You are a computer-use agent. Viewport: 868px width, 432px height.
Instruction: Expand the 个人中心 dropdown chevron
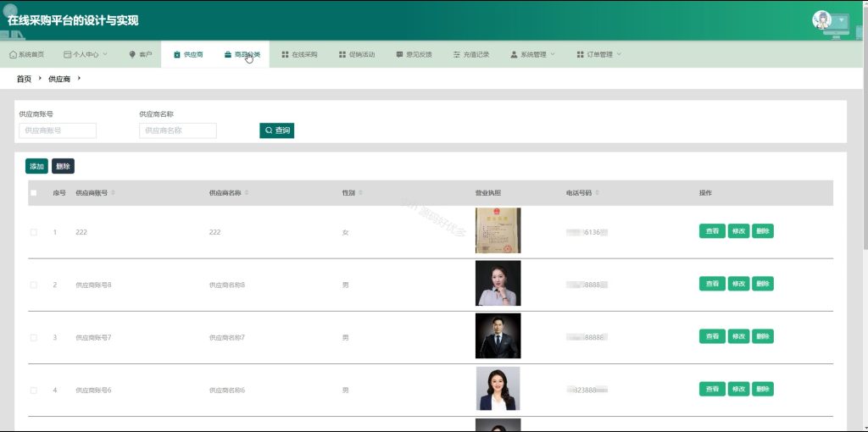[105, 54]
